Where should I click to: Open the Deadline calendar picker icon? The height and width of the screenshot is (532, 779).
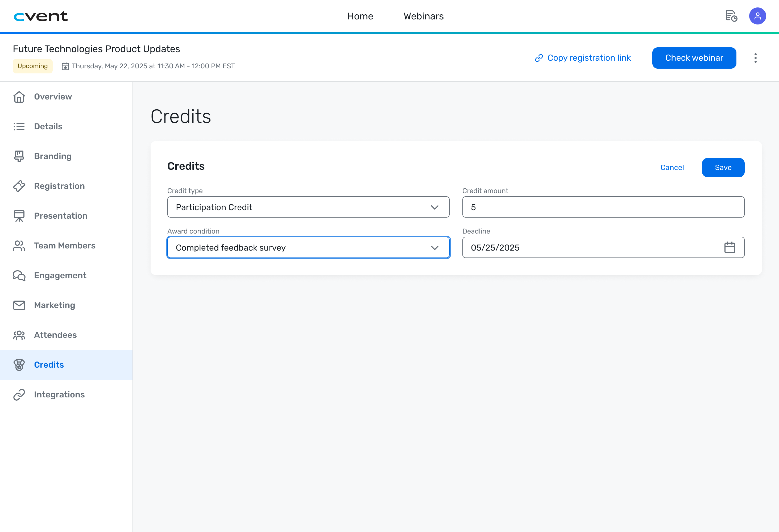730,247
